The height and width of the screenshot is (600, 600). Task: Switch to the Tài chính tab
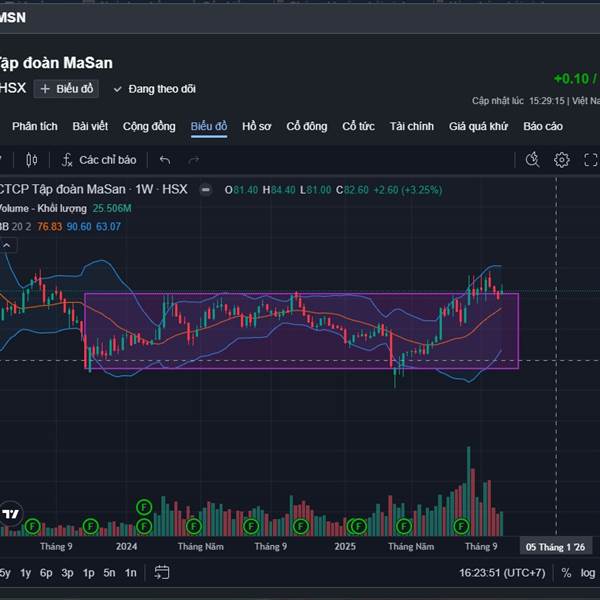coord(412,126)
